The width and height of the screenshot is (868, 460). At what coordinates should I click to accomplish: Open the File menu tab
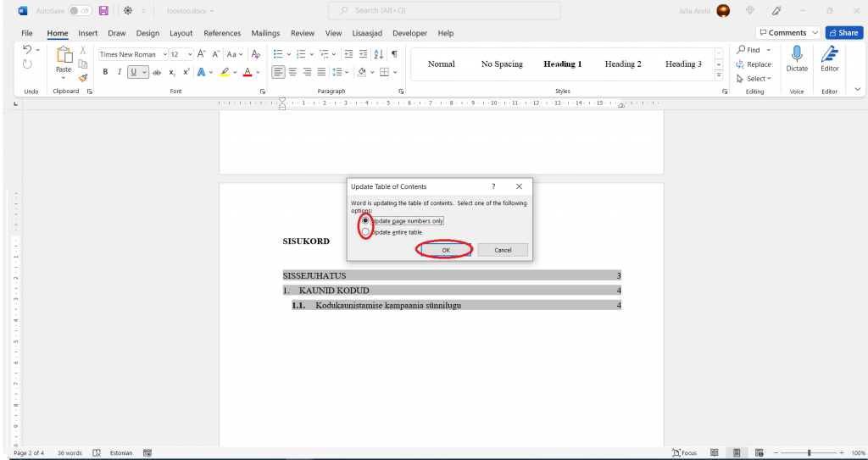point(27,33)
